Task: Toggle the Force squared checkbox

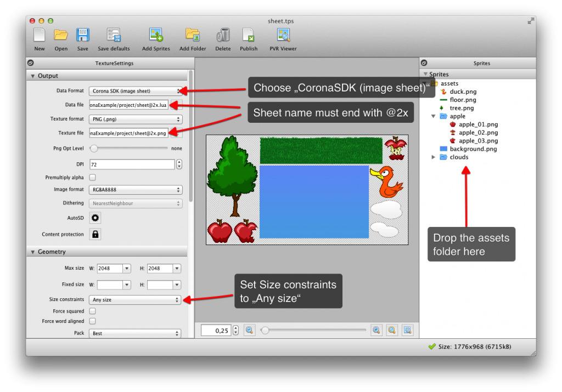Action: (92, 311)
